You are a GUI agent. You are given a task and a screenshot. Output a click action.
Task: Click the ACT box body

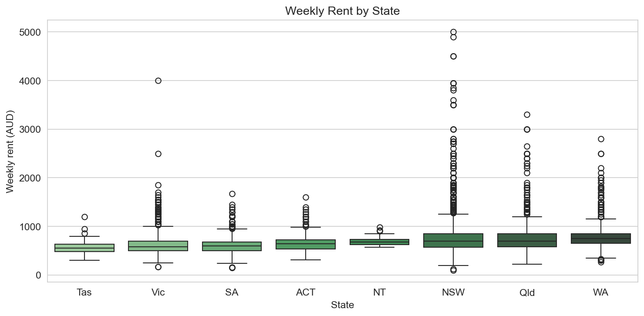coord(306,244)
